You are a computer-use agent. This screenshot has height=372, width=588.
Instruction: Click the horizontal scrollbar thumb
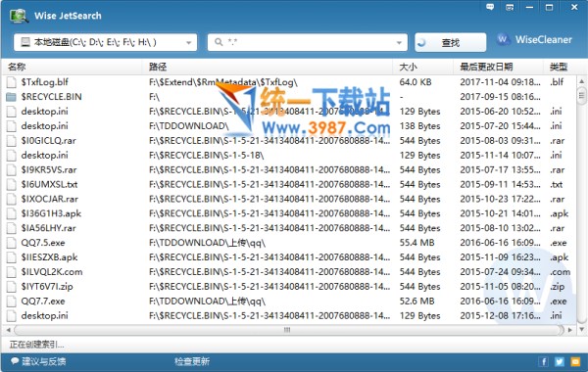point(289,330)
